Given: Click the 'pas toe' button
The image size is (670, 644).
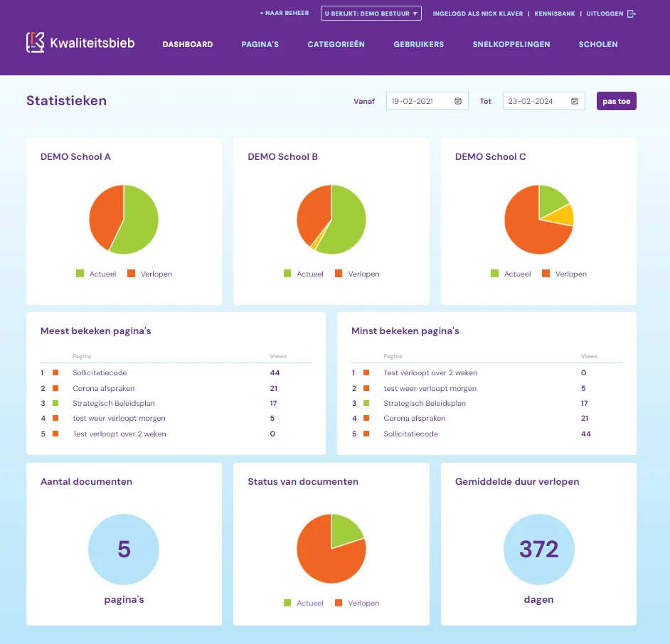Looking at the screenshot, I should point(616,101).
